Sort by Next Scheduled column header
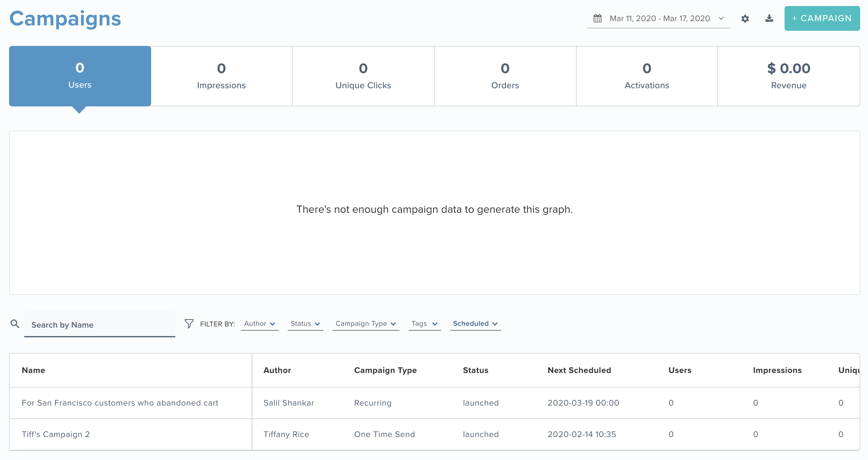Image resolution: width=868 pixels, height=460 pixels. 579,370
